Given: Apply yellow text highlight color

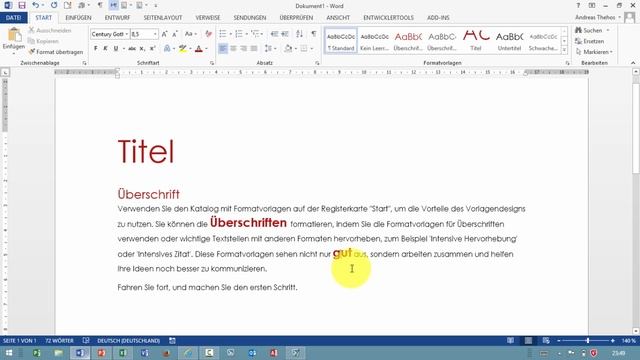Looking at the screenshot, I should click(x=182, y=49).
